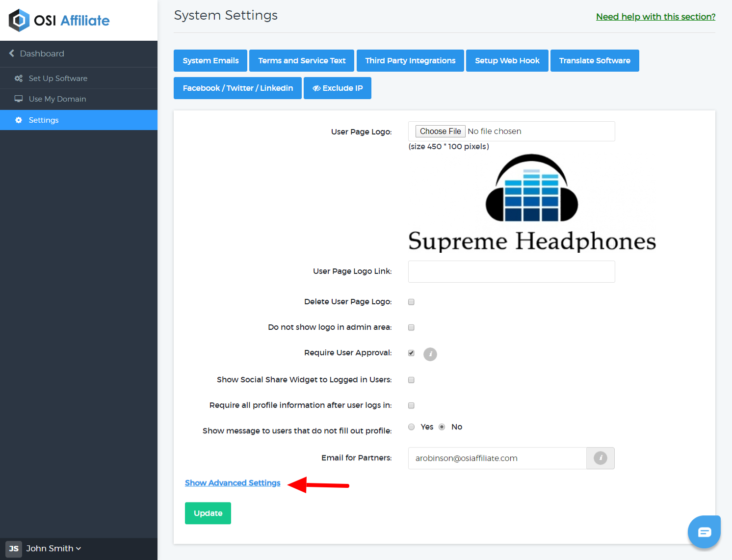This screenshot has width=732, height=560.
Task: Check Require all profile information checkbox
Action: 411,405
